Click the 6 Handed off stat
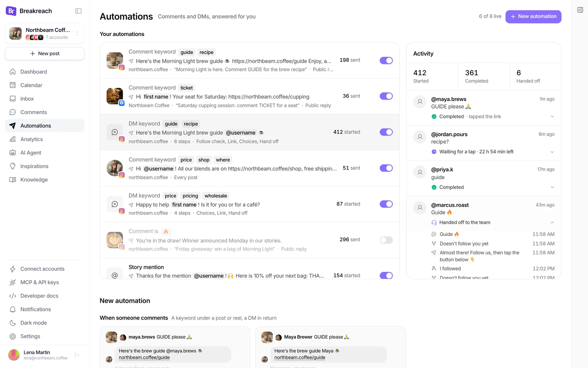588x368 pixels. 535,76
